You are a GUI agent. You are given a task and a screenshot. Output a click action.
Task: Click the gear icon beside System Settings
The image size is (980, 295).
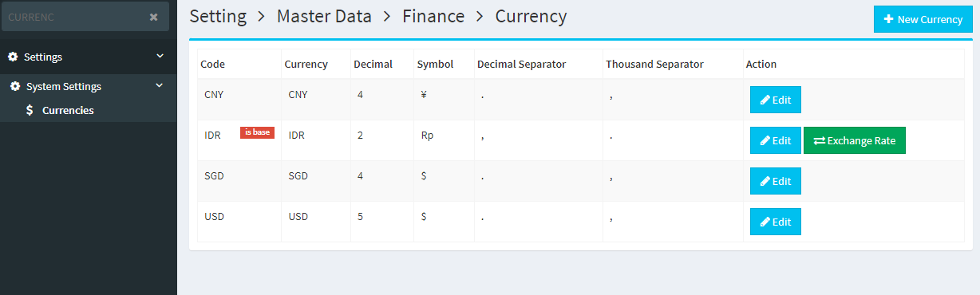click(x=15, y=86)
